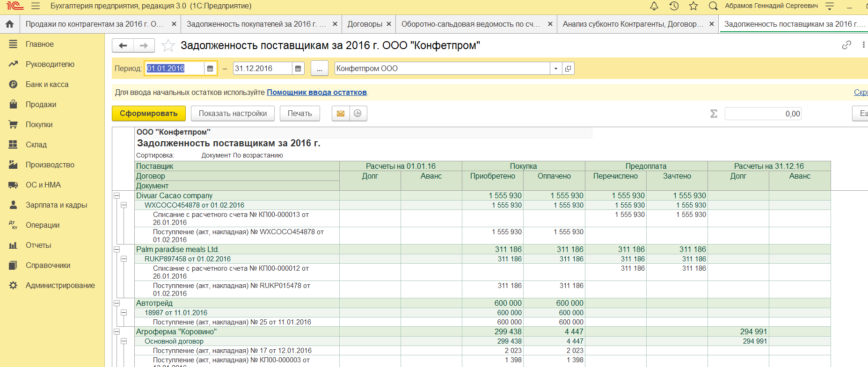Open Банк и касса section
Screen dimensions: 868x367
click(x=47, y=85)
